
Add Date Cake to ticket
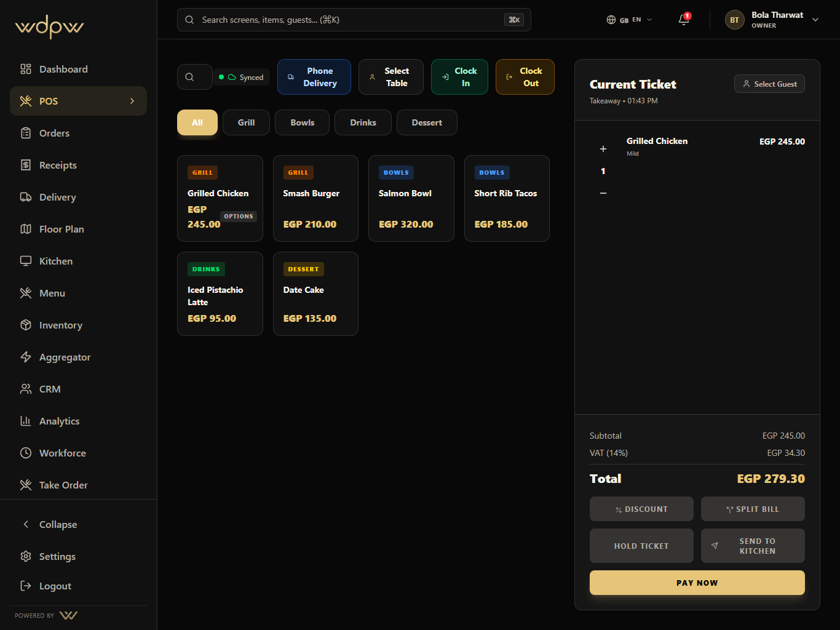coord(315,293)
